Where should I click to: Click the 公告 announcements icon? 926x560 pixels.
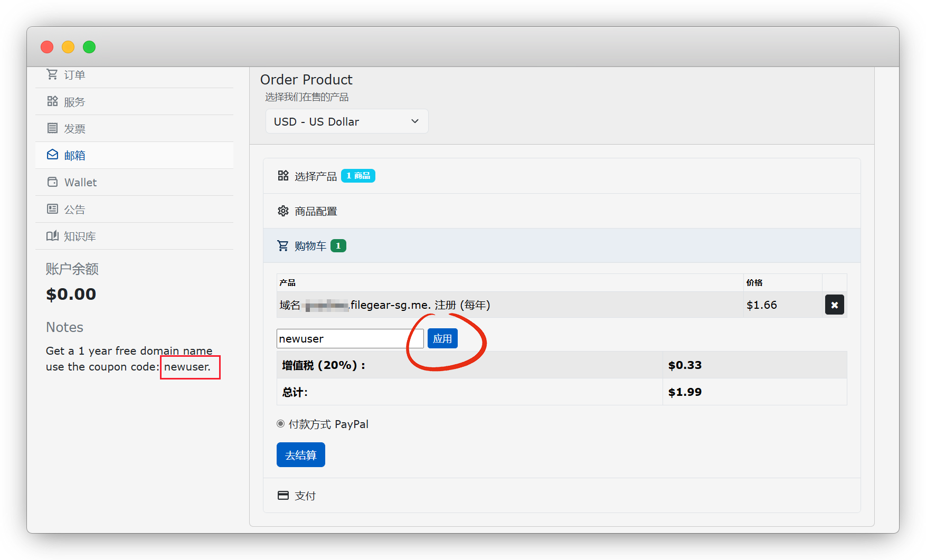click(52, 209)
